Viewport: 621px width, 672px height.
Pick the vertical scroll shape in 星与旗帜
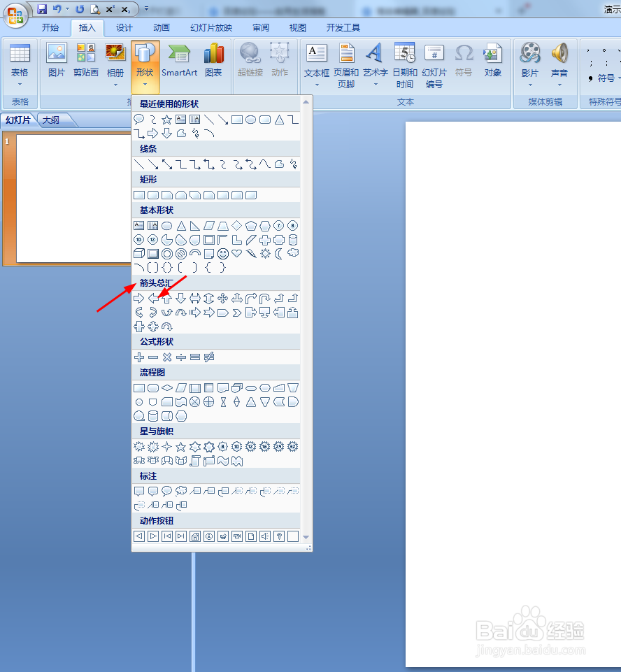tap(195, 461)
